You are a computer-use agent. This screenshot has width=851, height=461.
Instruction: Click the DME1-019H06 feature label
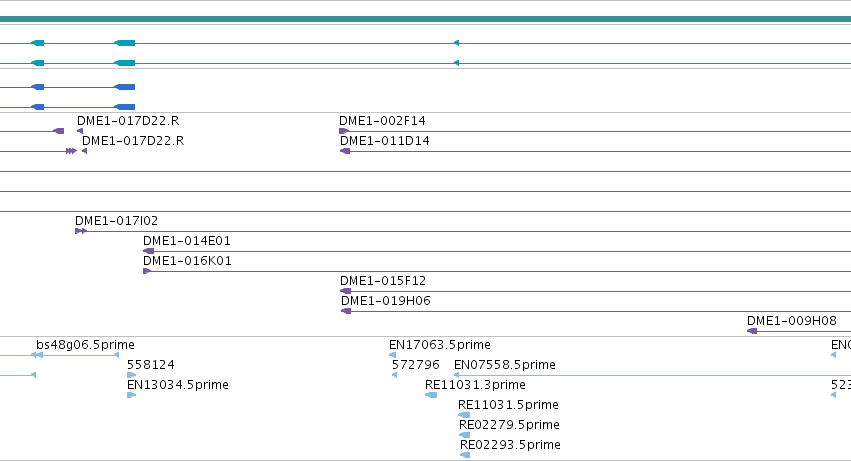[x=386, y=301]
